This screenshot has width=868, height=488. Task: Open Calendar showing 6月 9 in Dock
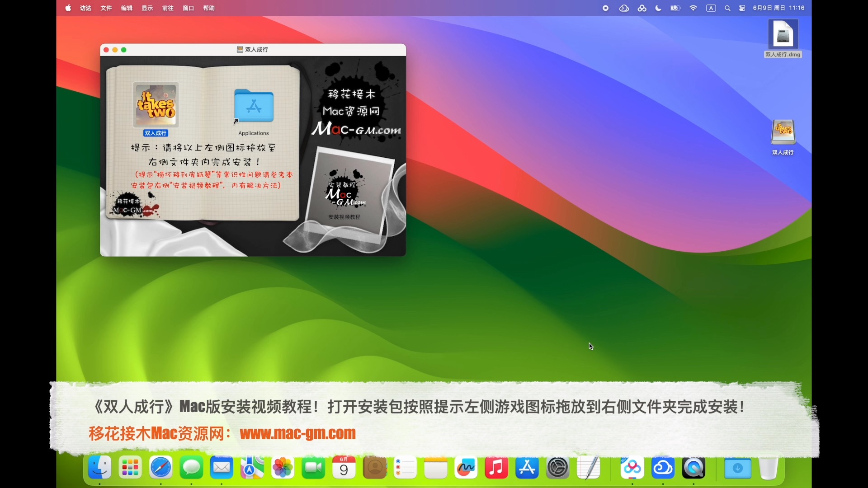344,467
